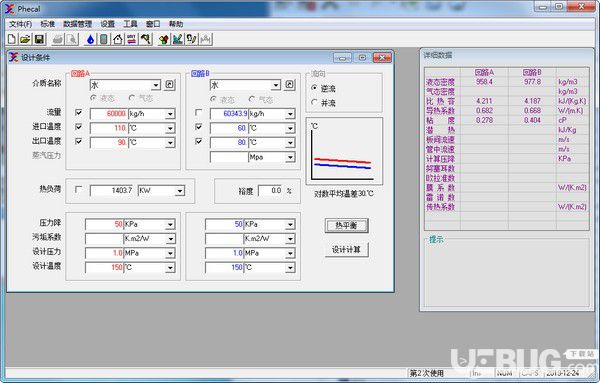Click the colored shapes toolbar icon
Image resolution: width=600 pixels, height=383 pixels.
click(164, 39)
